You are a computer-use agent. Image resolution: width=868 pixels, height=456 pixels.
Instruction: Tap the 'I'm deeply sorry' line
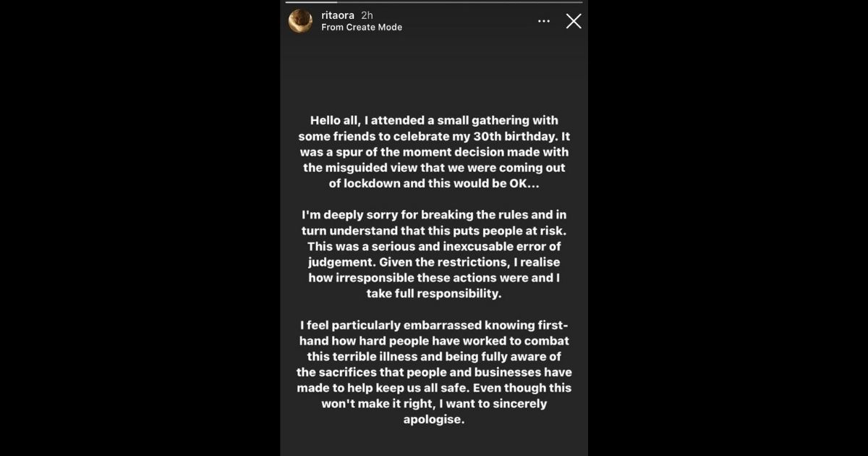[x=434, y=215]
